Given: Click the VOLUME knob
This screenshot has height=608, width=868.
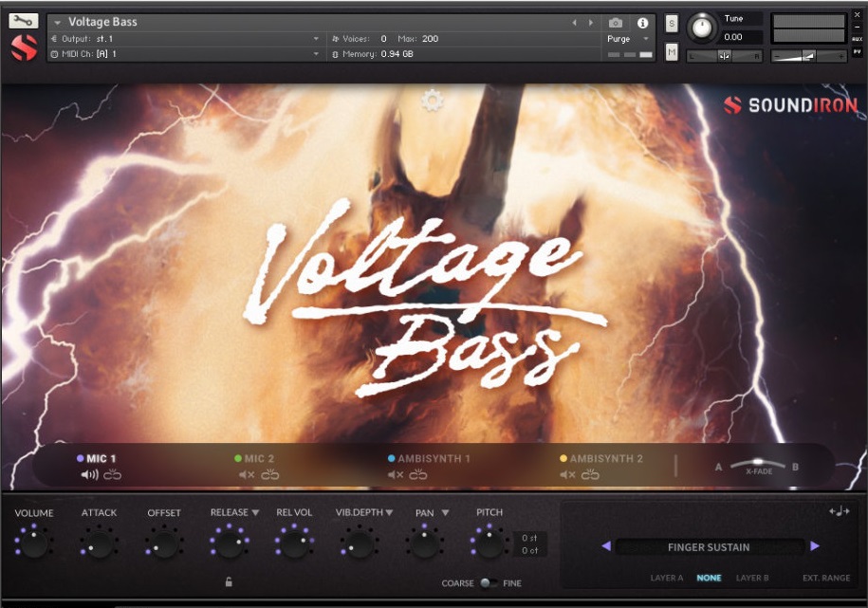Looking at the screenshot, I should click(34, 543).
